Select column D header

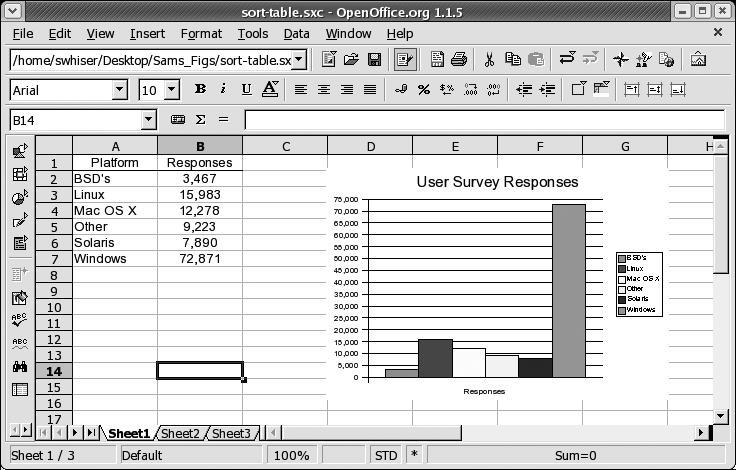(x=370, y=146)
